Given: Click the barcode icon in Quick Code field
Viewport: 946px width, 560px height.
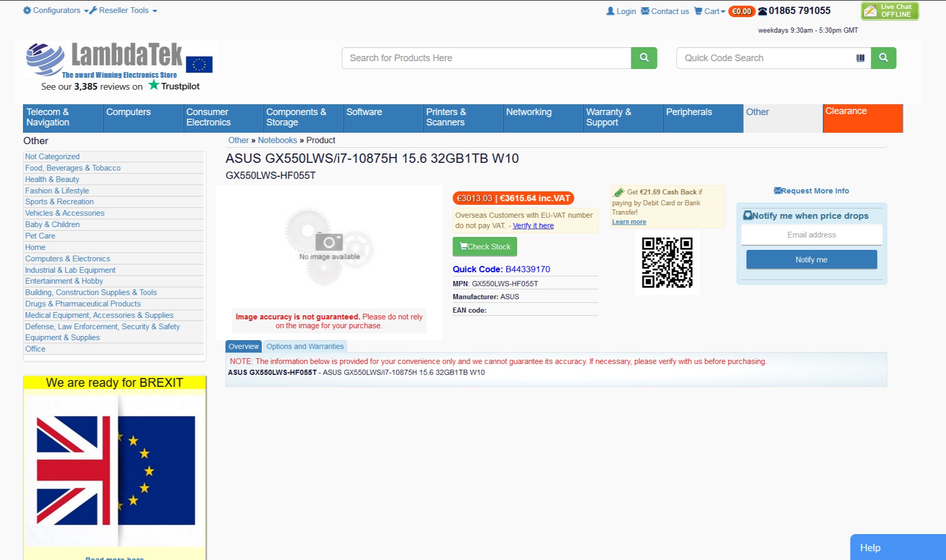Looking at the screenshot, I should click(860, 58).
